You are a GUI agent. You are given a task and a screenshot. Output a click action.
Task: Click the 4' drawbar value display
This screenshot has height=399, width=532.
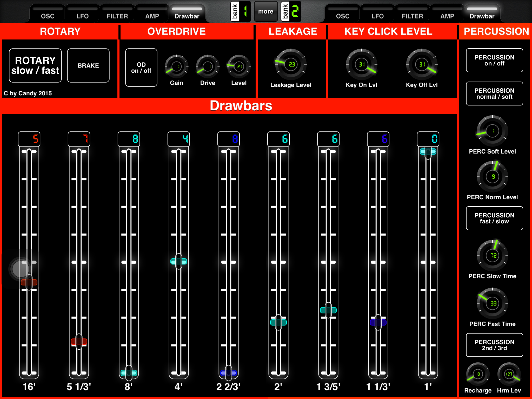(179, 139)
